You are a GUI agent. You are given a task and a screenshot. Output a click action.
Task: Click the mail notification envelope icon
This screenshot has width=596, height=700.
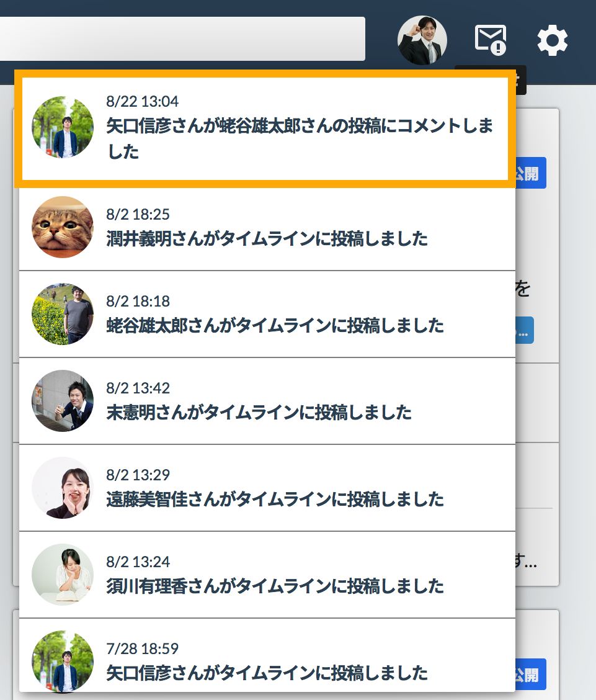(490, 40)
